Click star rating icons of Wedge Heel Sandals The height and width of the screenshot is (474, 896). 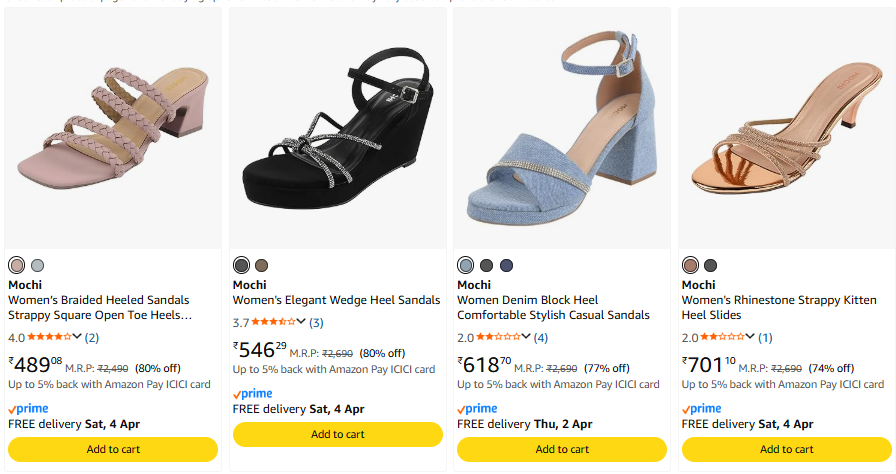tap(273, 322)
